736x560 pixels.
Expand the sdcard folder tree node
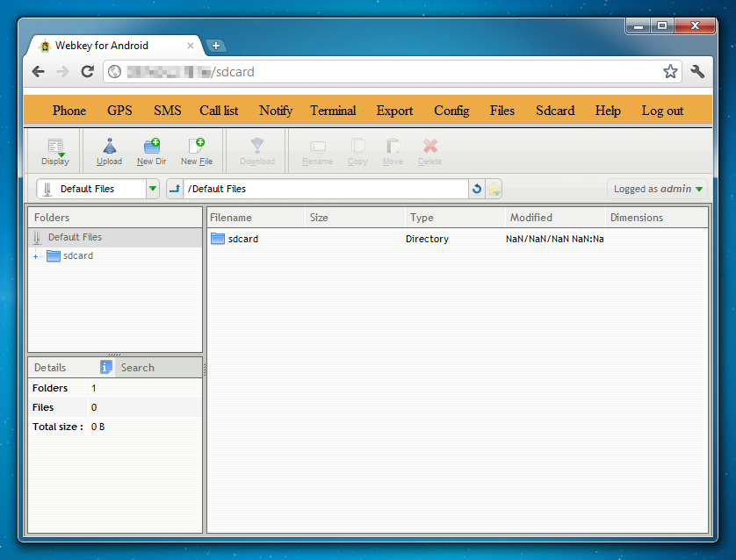[x=36, y=256]
